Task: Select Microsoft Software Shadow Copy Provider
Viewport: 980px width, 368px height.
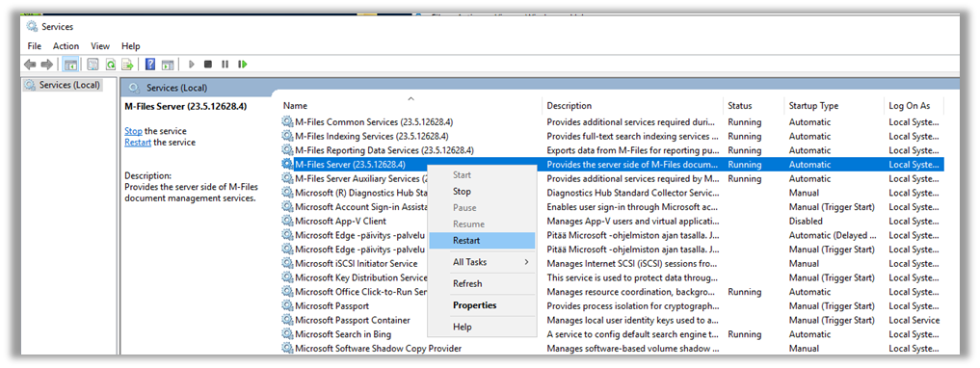Action: pos(378,348)
